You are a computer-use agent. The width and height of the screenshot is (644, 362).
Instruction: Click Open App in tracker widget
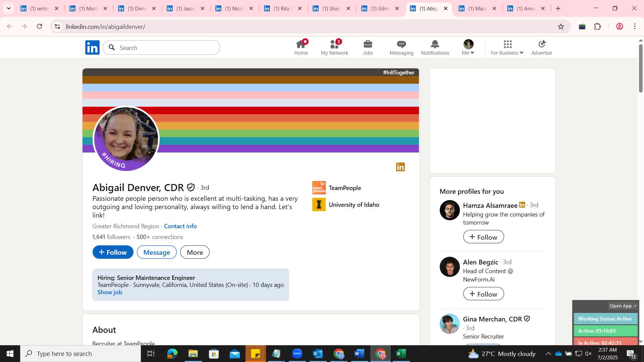pyautogui.click(x=623, y=306)
